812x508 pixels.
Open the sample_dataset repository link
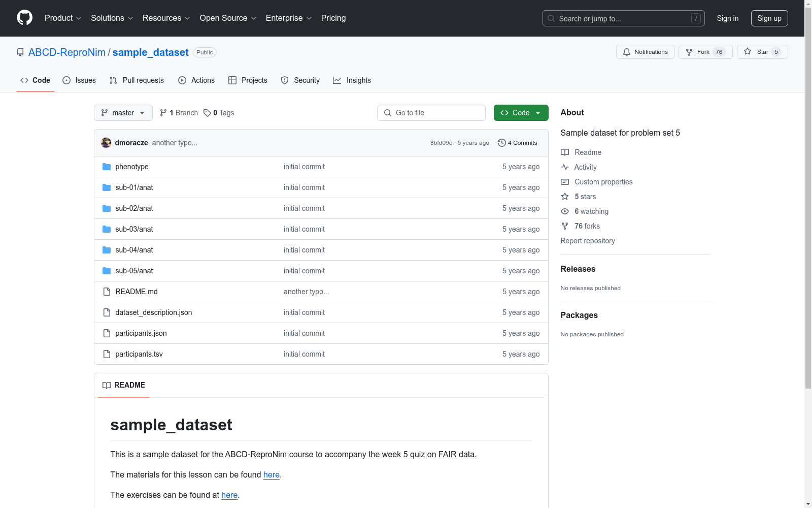[151, 52]
